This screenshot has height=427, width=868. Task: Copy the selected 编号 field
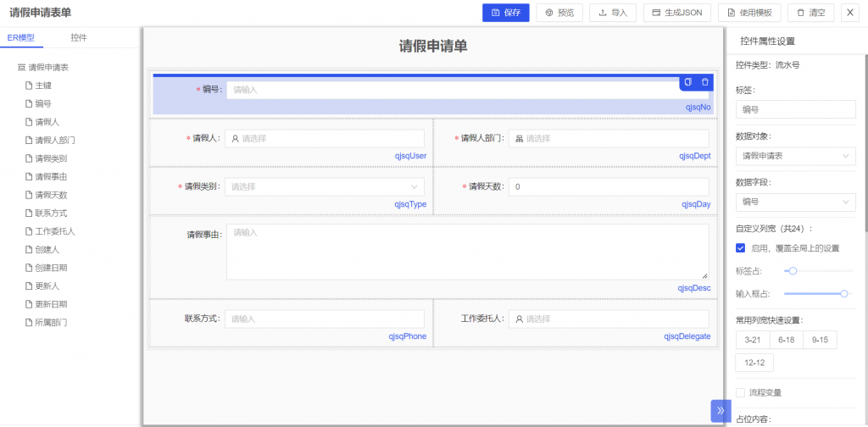pyautogui.click(x=688, y=82)
